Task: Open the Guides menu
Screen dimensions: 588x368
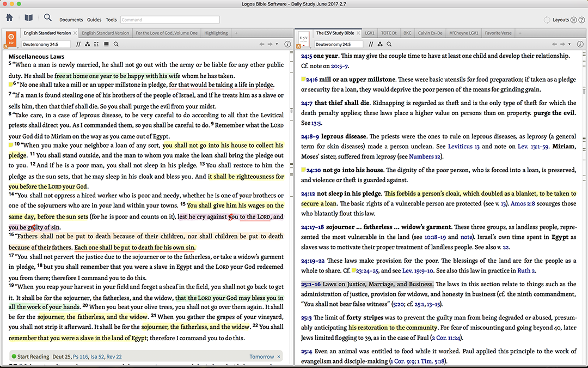Action: point(94,20)
